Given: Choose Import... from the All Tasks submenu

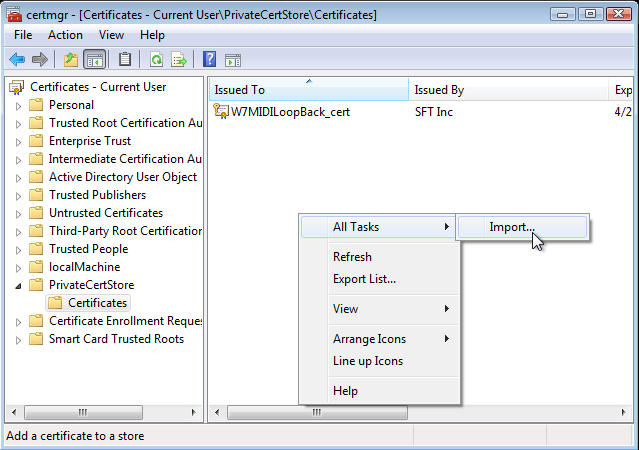Looking at the screenshot, I should [x=511, y=227].
